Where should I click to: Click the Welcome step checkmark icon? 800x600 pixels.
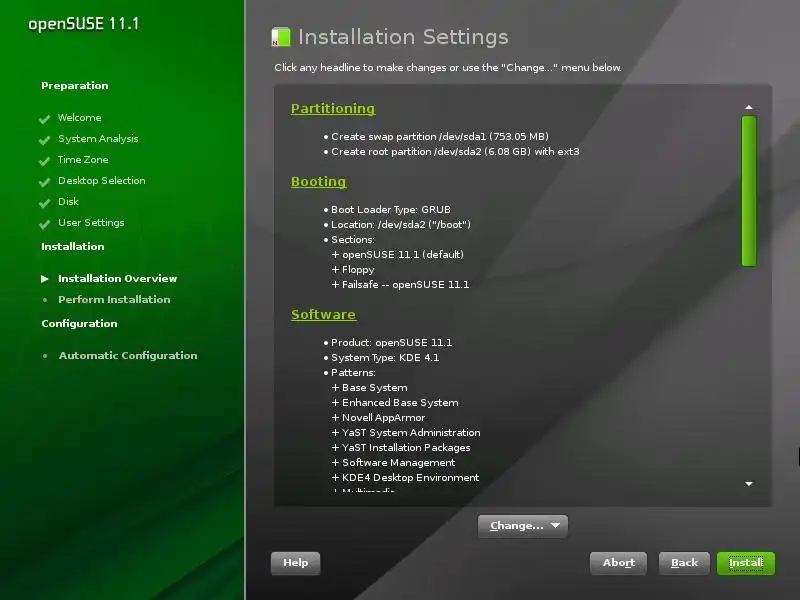pyautogui.click(x=44, y=119)
